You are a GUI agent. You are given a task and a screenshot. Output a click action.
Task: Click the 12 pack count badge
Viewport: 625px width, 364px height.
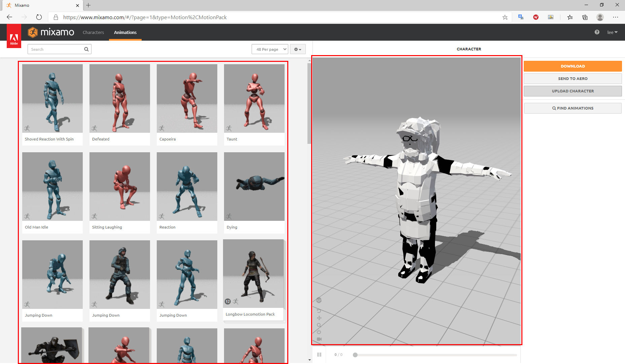[x=228, y=301]
